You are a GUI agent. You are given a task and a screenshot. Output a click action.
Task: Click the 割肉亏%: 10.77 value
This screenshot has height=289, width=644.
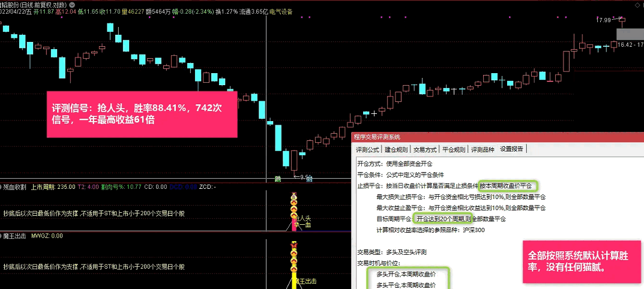[122, 187]
